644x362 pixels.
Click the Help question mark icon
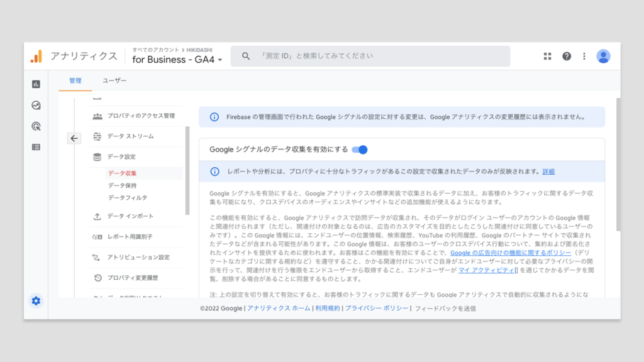[566, 57]
